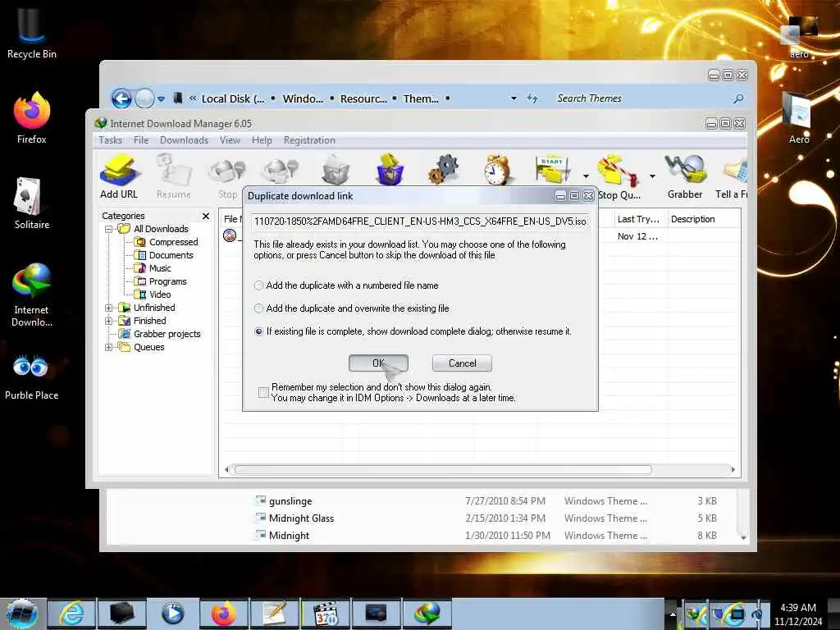This screenshot has width=840, height=630.
Task: Open the Scheduler alarm clock icon
Action: (496, 169)
